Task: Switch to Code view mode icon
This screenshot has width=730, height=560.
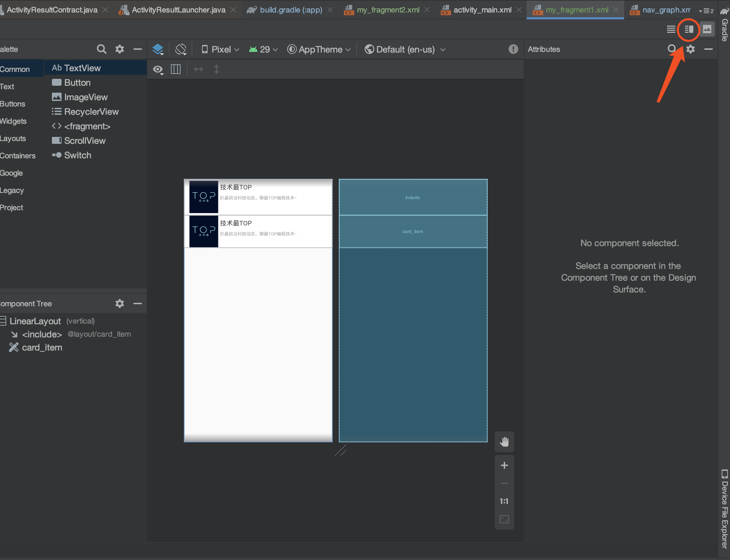Action: 671,29
